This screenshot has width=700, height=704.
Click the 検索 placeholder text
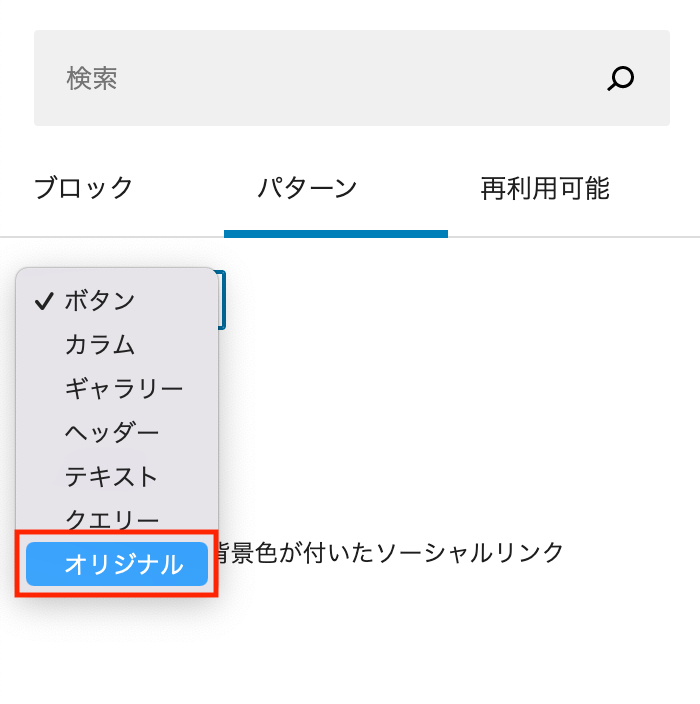[x=92, y=78]
